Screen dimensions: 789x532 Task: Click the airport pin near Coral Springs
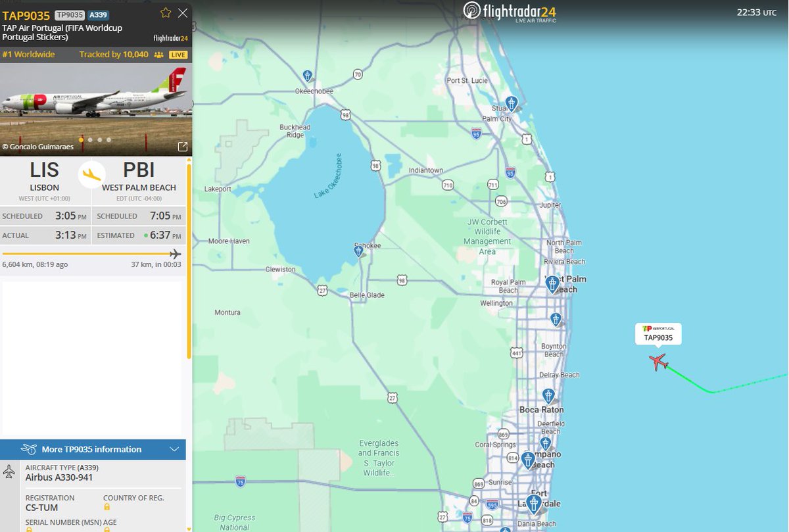point(545,443)
